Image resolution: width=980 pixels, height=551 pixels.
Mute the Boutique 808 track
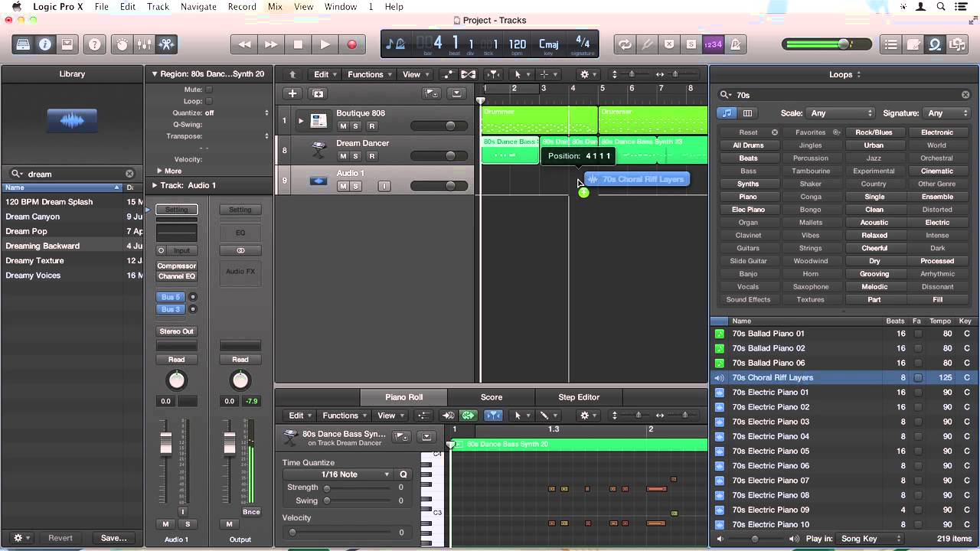click(343, 126)
